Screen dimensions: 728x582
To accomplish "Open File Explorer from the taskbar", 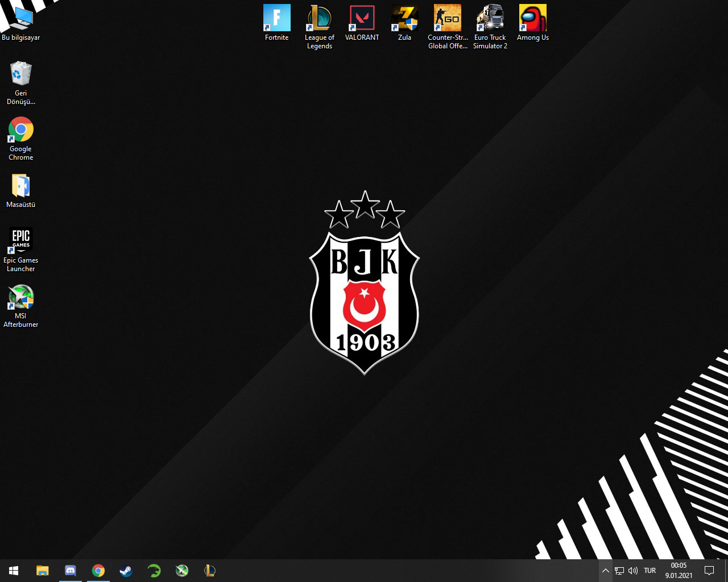I will point(43,571).
